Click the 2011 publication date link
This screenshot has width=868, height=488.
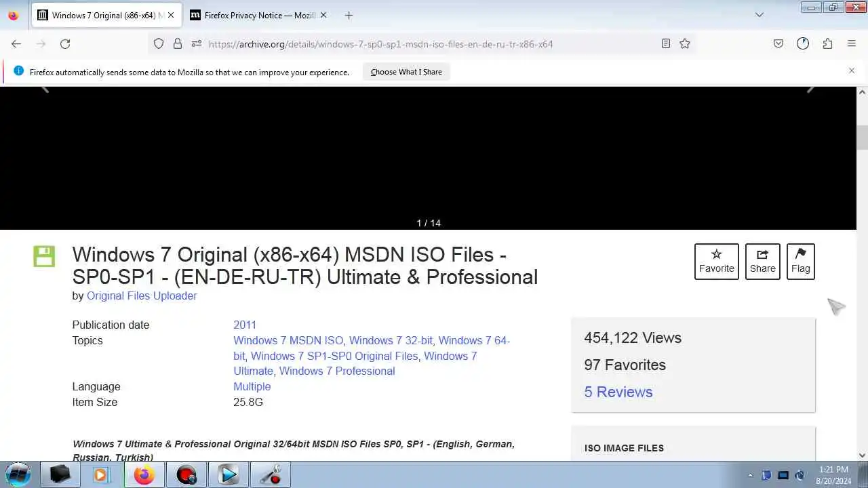tap(245, 325)
